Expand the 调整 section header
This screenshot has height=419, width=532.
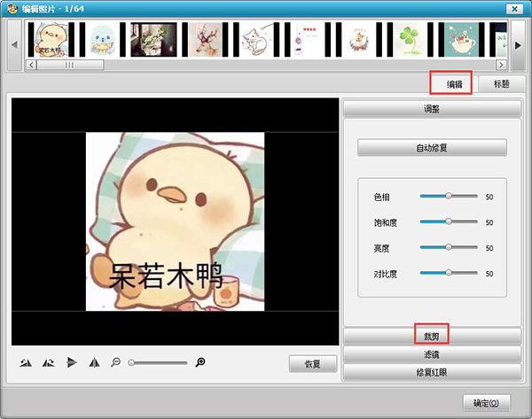coord(432,108)
